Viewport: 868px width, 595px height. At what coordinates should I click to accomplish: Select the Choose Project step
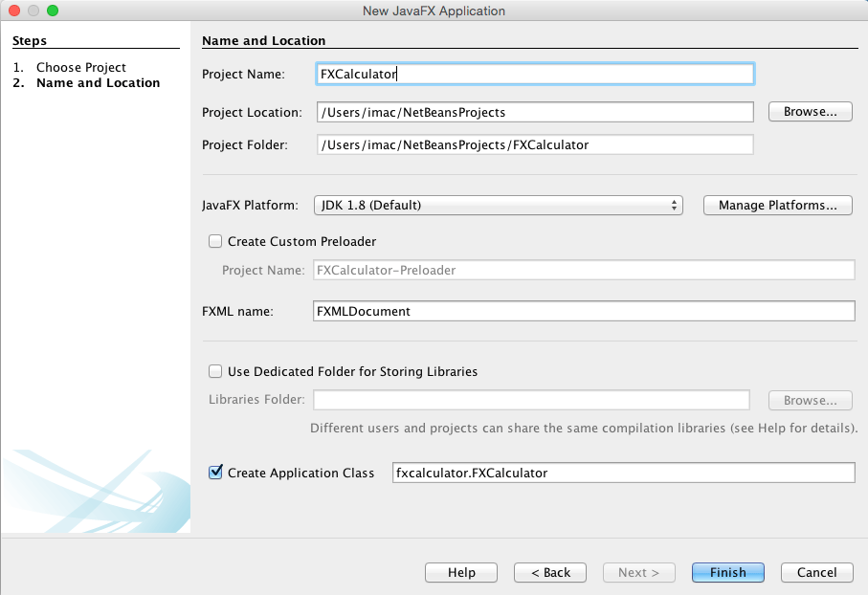pyautogui.click(x=81, y=68)
